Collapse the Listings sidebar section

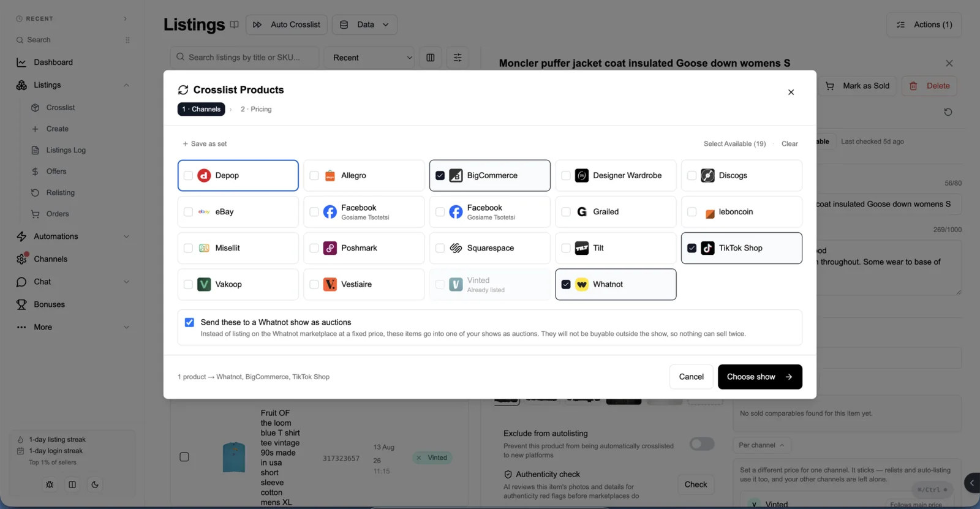pyautogui.click(x=126, y=85)
